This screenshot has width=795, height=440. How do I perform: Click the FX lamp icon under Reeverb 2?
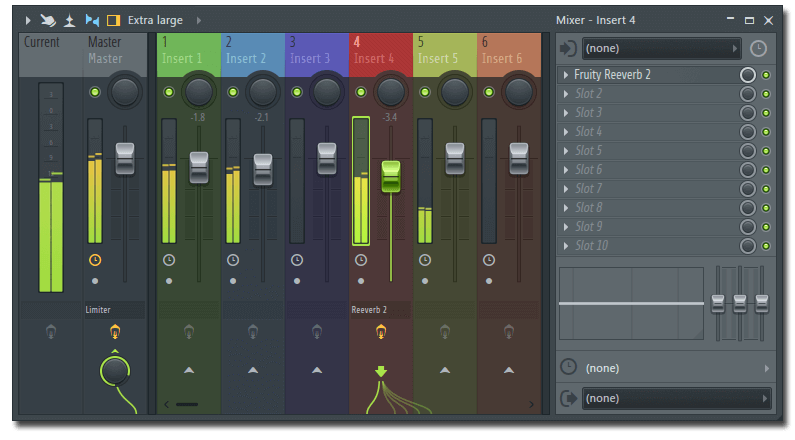(x=381, y=331)
